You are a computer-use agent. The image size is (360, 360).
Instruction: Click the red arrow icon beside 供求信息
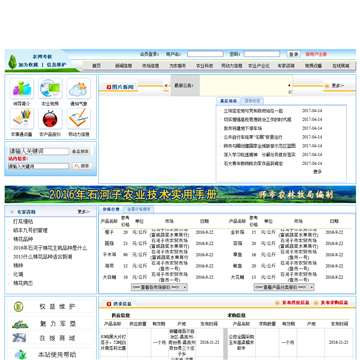pos(109,304)
